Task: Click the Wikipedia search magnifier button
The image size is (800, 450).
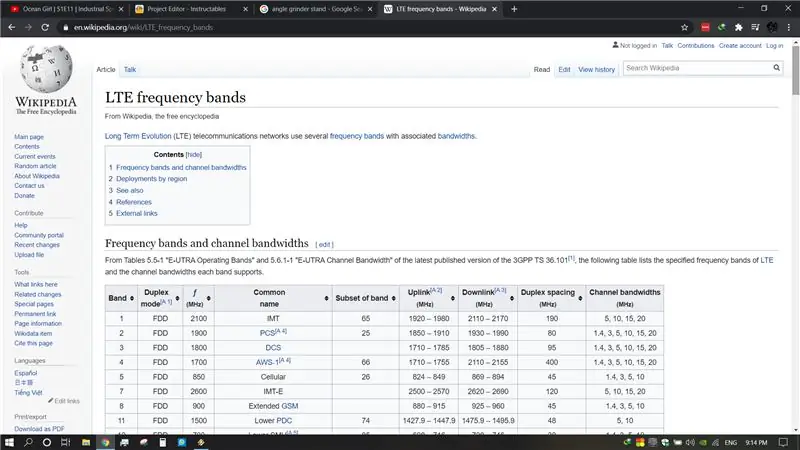Action: [777, 68]
